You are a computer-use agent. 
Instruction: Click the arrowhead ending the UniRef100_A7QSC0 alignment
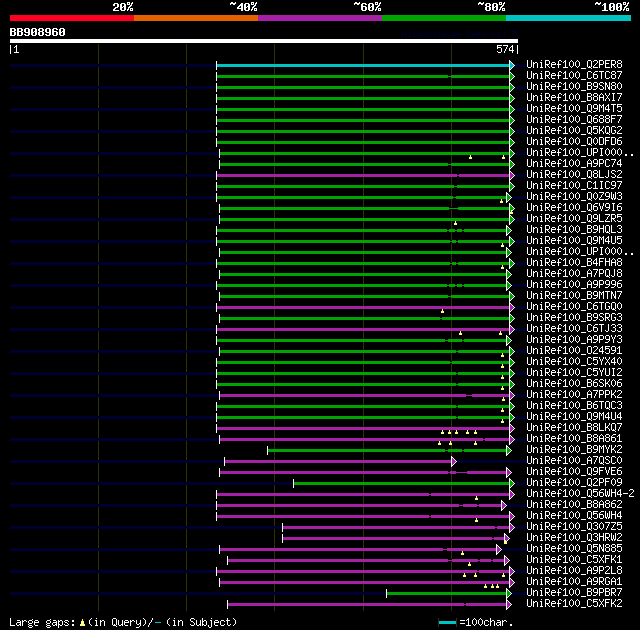click(x=454, y=462)
